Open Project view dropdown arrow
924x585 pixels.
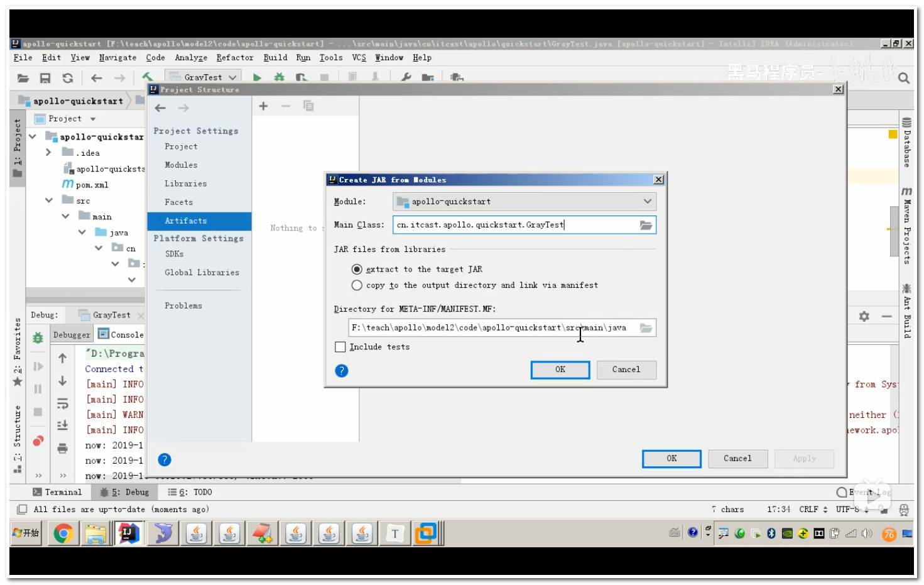93,119
